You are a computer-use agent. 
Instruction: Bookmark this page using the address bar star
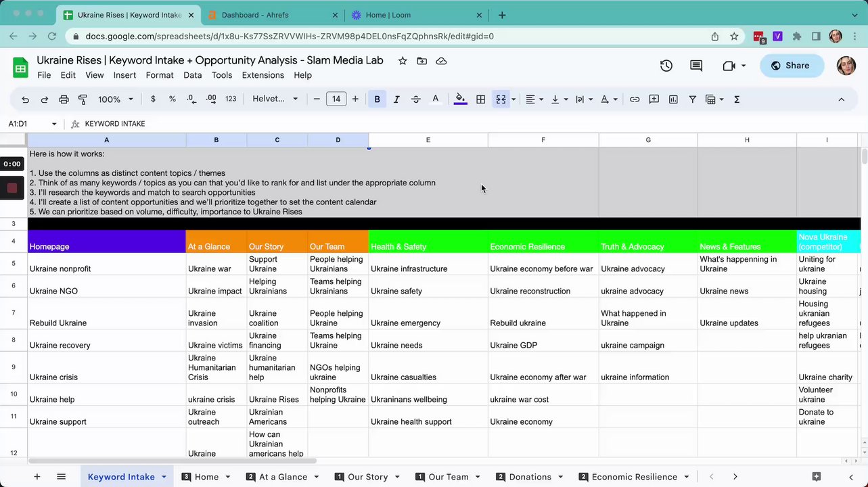pyautogui.click(x=734, y=37)
